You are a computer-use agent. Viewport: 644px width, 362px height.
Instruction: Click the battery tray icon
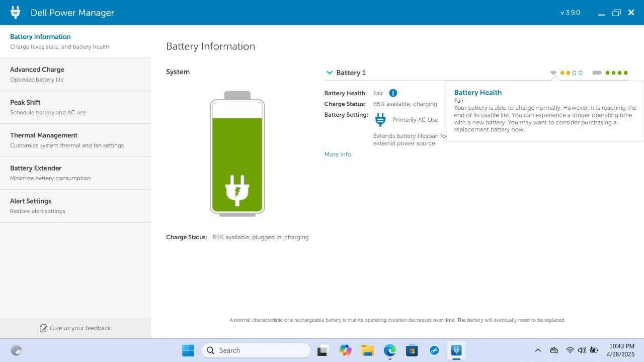click(x=594, y=350)
